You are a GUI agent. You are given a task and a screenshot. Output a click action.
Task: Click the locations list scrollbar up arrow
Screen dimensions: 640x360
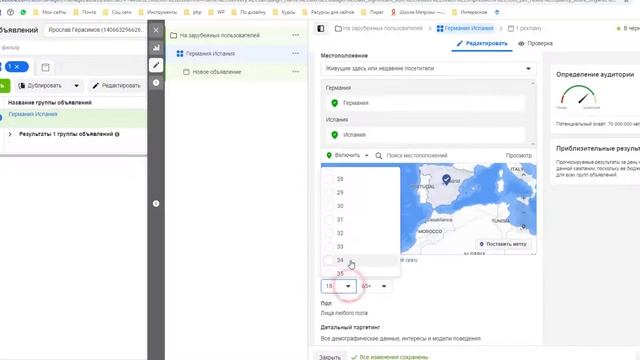[533, 84]
